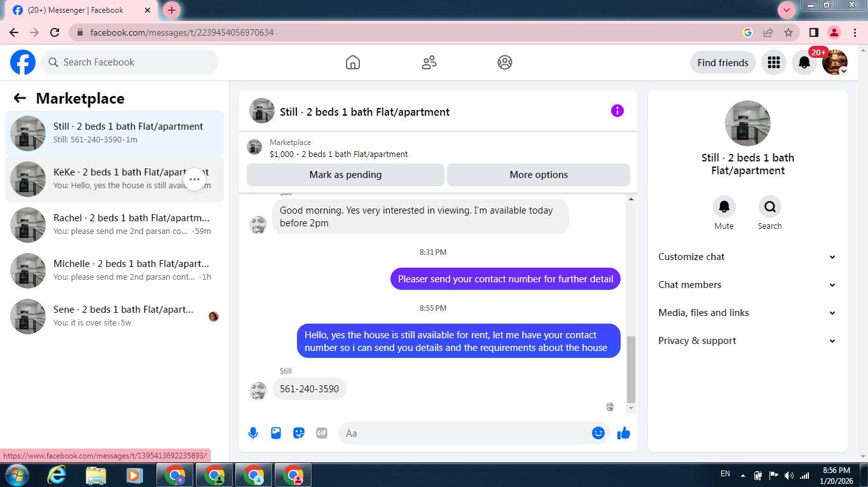This screenshot has height=487, width=868.
Task: Click the 'Pleaser send your contact number' message
Action: (506, 278)
